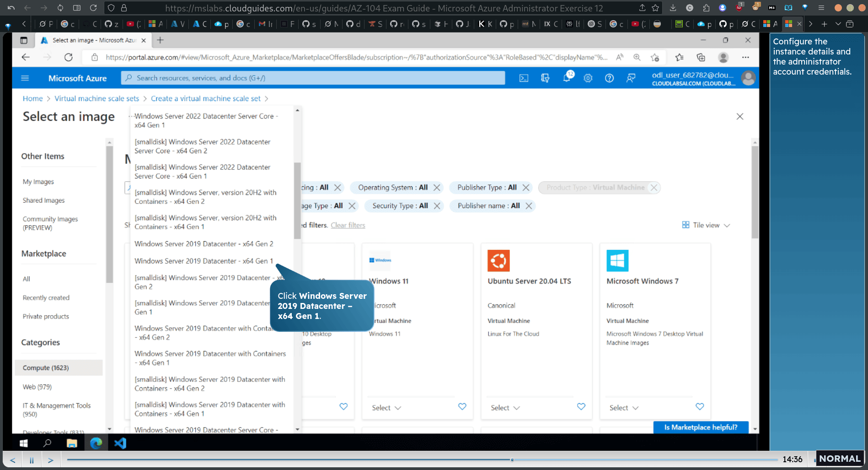Image resolution: width=868 pixels, height=470 pixels.
Task: Open File Explorer from taskbar
Action: tap(72, 443)
